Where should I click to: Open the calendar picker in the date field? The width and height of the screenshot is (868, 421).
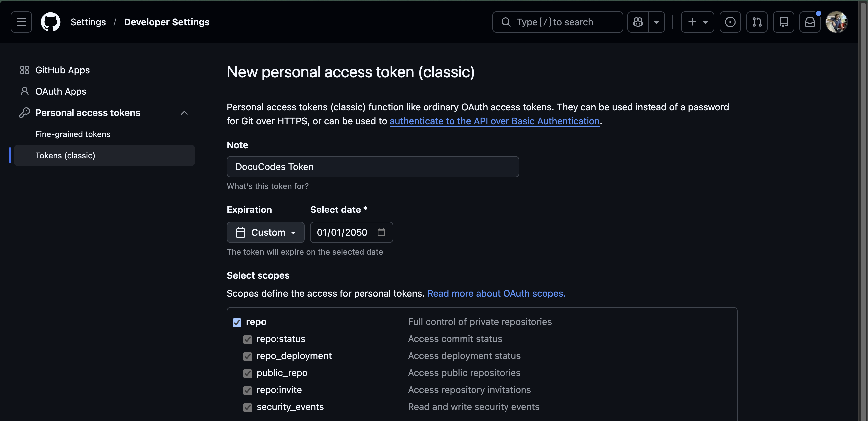pyautogui.click(x=381, y=232)
